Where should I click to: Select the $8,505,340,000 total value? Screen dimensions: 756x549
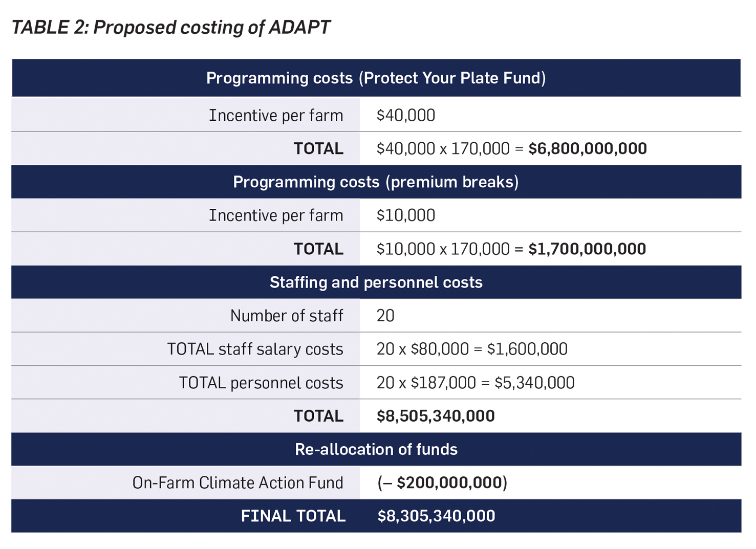pos(436,416)
